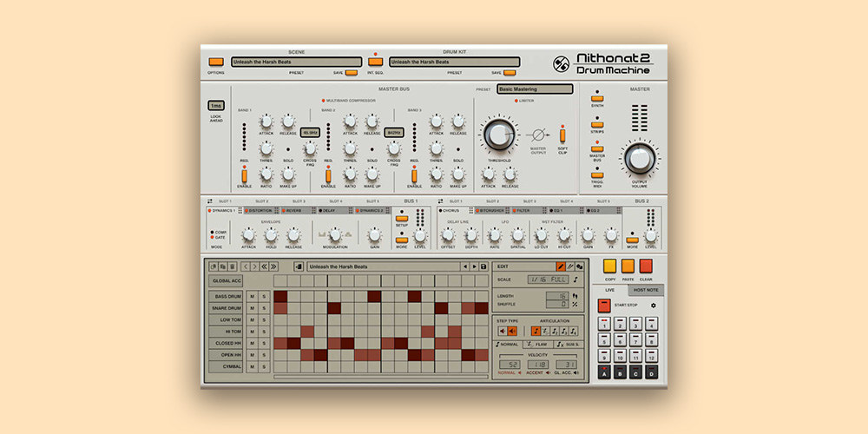Image resolution: width=868 pixels, height=434 pixels.
Task: Click the Bus 1 Setup button
Action: coord(402,219)
